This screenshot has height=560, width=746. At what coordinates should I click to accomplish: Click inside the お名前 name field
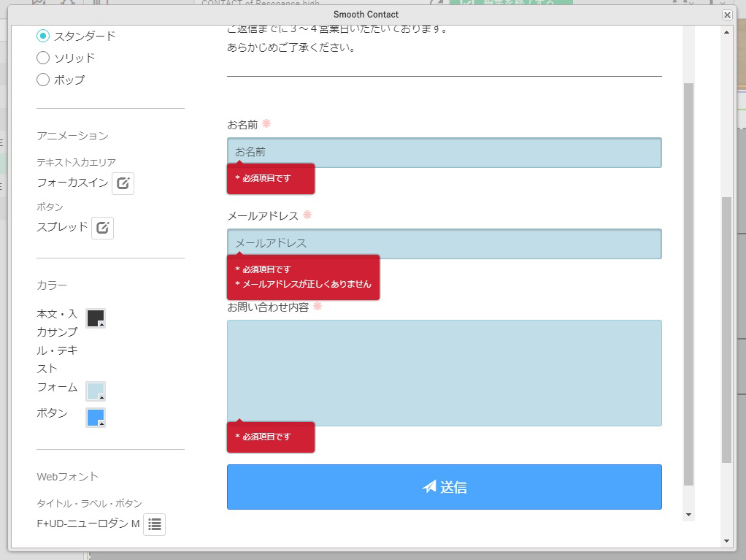pyautogui.click(x=444, y=152)
